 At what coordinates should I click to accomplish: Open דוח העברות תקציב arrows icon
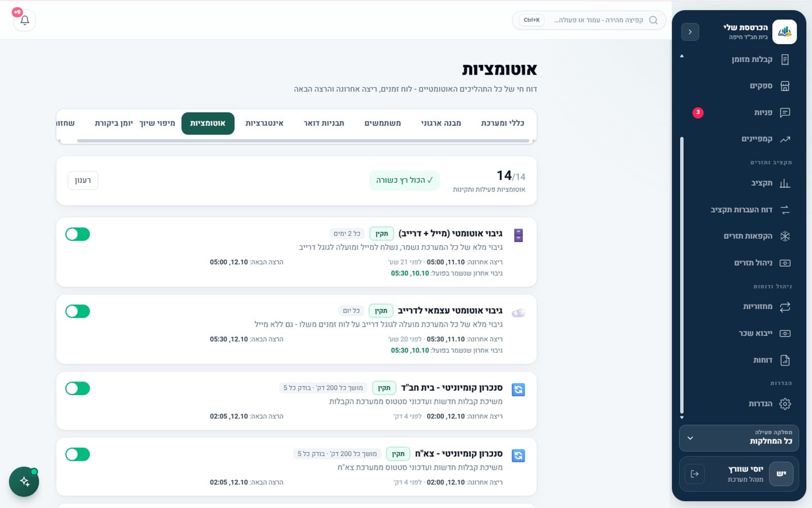[x=785, y=209]
